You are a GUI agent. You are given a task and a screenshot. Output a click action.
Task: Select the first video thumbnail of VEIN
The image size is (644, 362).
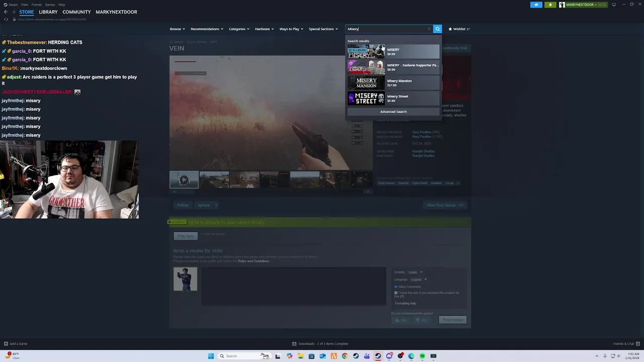[x=184, y=179]
